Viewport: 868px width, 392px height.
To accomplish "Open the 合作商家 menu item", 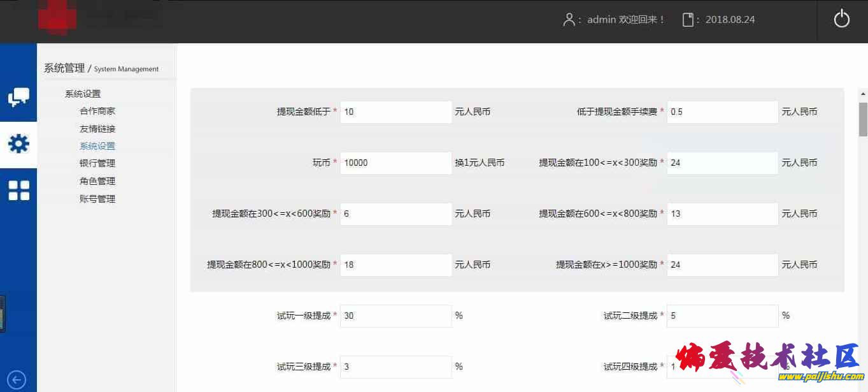I will (x=97, y=111).
